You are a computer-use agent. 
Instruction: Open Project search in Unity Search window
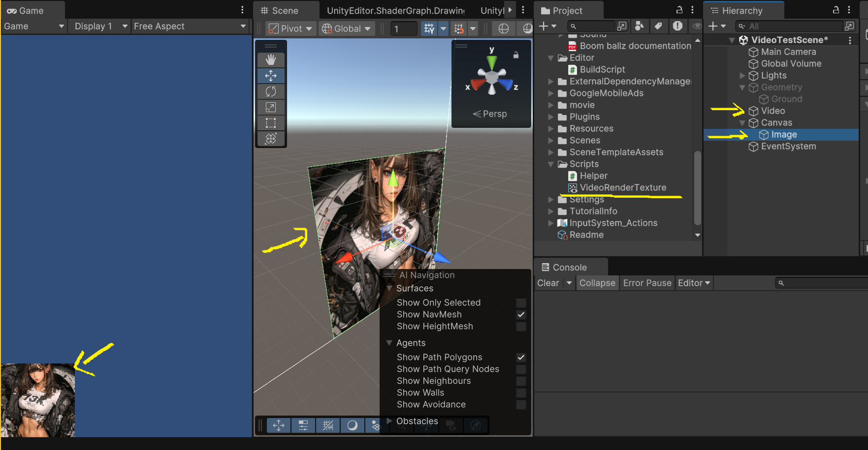pos(622,26)
